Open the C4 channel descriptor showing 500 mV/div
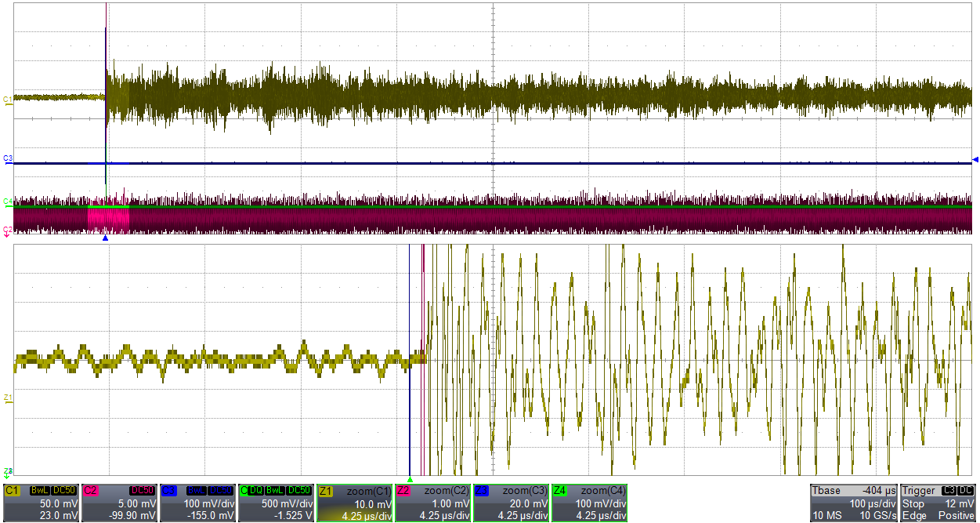This screenshot has width=980, height=523. coord(276,503)
